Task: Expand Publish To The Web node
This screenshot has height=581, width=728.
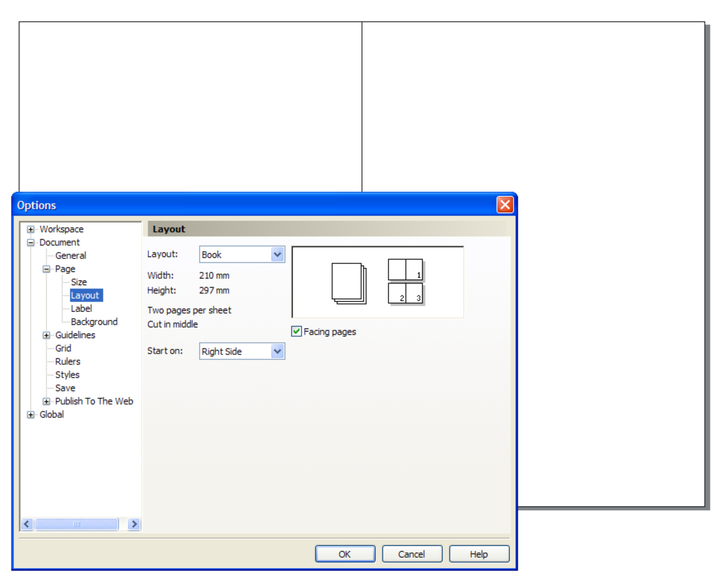Action: tap(47, 401)
